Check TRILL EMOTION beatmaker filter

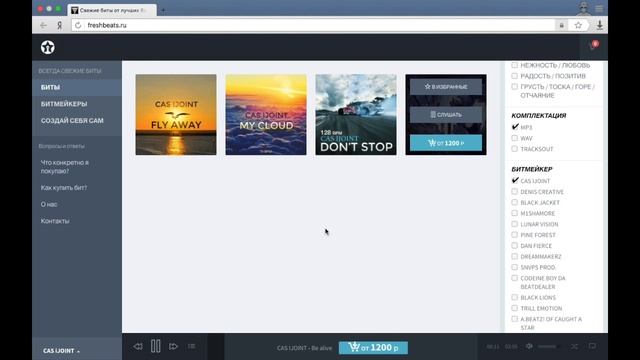(515, 308)
